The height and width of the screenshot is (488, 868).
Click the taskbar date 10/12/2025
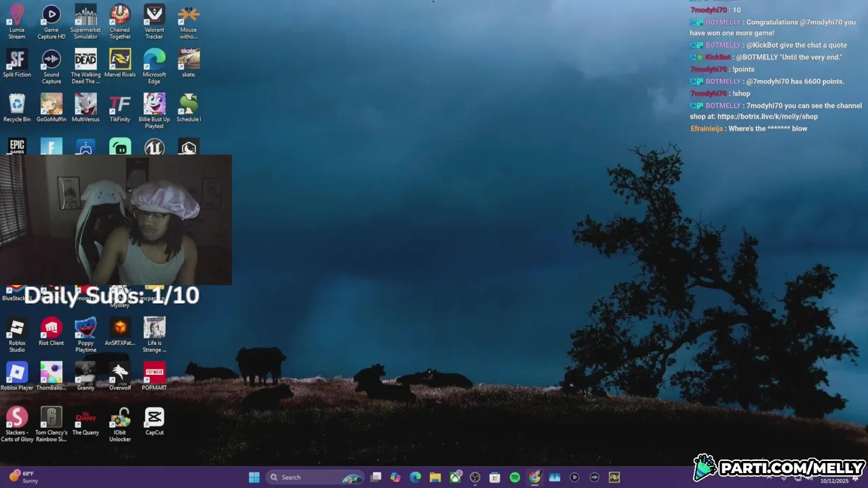pyautogui.click(x=834, y=481)
